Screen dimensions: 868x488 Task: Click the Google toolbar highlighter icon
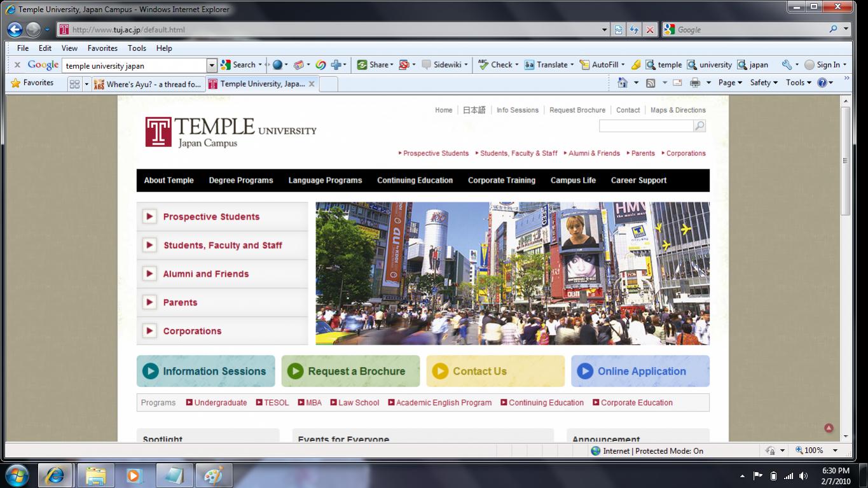point(635,65)
